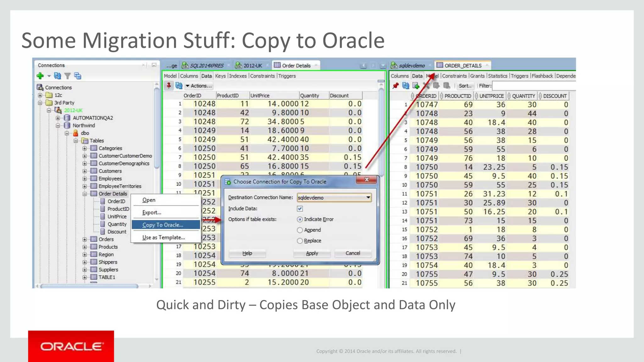Open the Statistics sub-tab of ORDER_DETAILS
This screenshot has height=362, width=644.
497,76
